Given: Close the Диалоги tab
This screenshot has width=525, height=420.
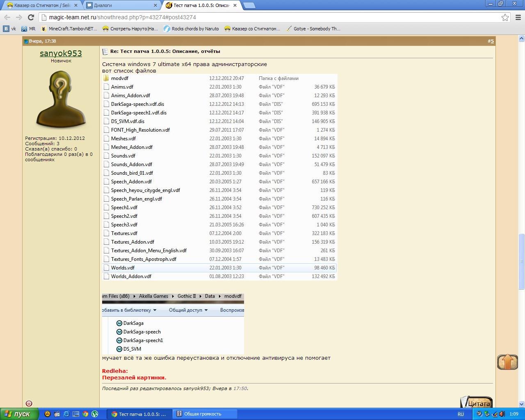Looking at the screenshot, I should click(x=155, y=5).
